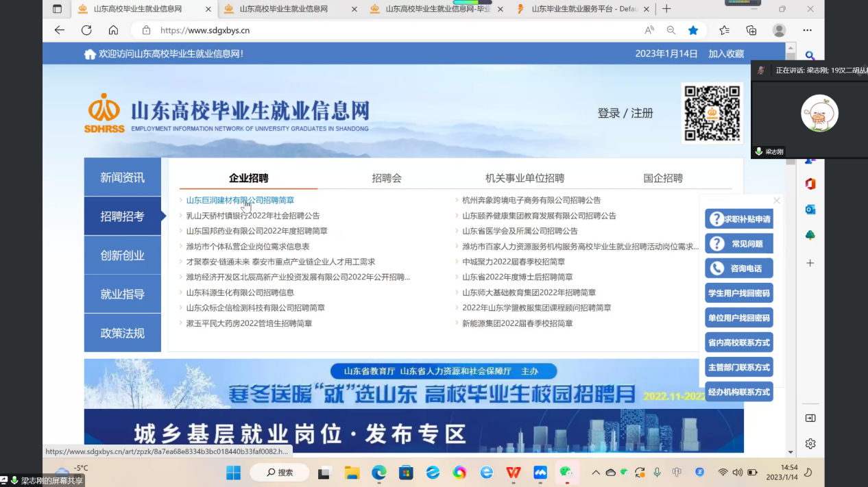Close the floating side help panel
Image resolution: width=868 pixels, height=487 pixels.
pyautogui.click(x=776, y=201)
